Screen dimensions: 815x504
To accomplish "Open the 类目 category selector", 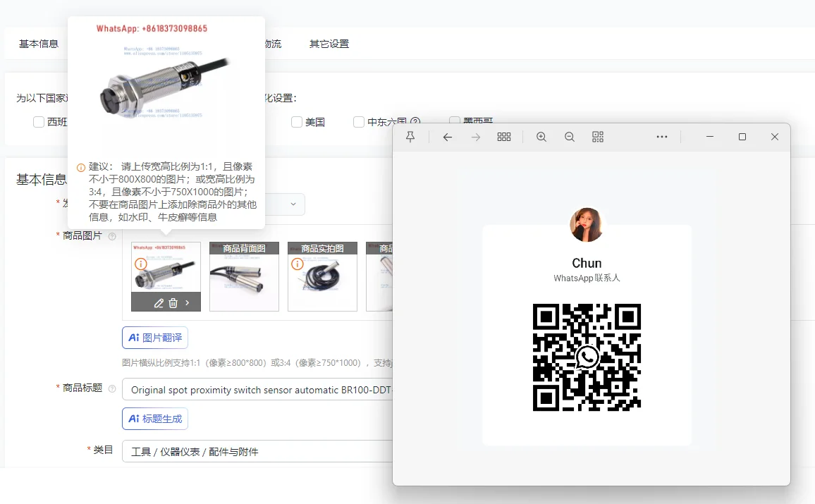I will pyautogui.click(x=257, y=452).
